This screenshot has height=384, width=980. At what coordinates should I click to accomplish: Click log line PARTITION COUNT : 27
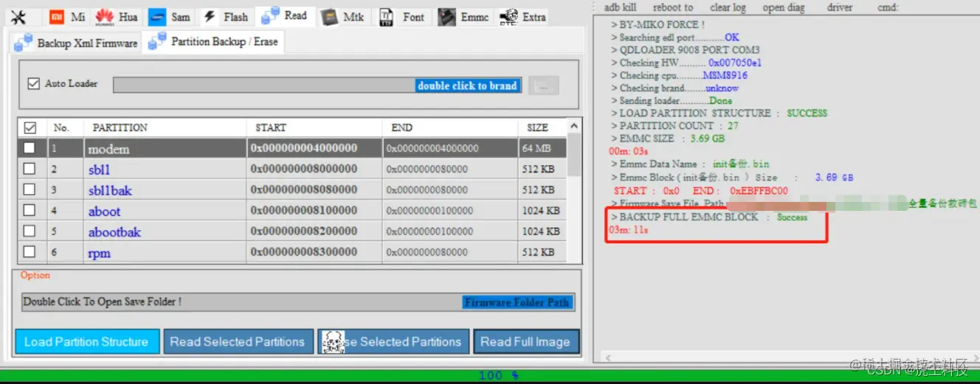pos(674,126)
